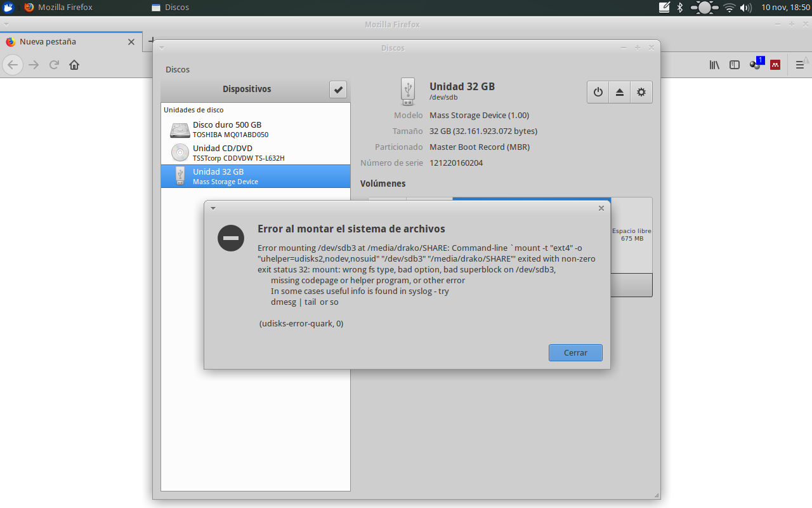The height and width of the screenshot is (508, 812).
Task: Click Mass Storage Device (1.00) model text
Action: pos(479,115)
